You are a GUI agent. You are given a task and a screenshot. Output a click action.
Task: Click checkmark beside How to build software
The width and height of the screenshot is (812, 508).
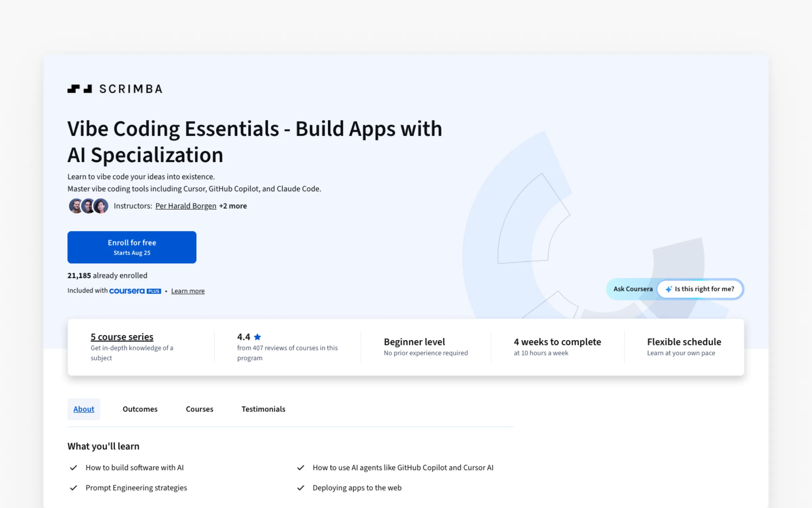pyautogui.click(x=73, y=468)
